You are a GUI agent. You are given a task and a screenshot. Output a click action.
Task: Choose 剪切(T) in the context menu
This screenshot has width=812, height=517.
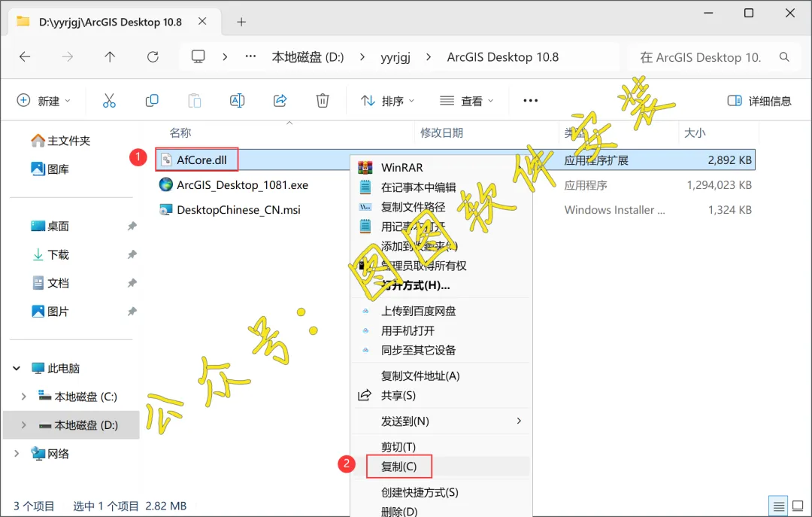point(398,447)
